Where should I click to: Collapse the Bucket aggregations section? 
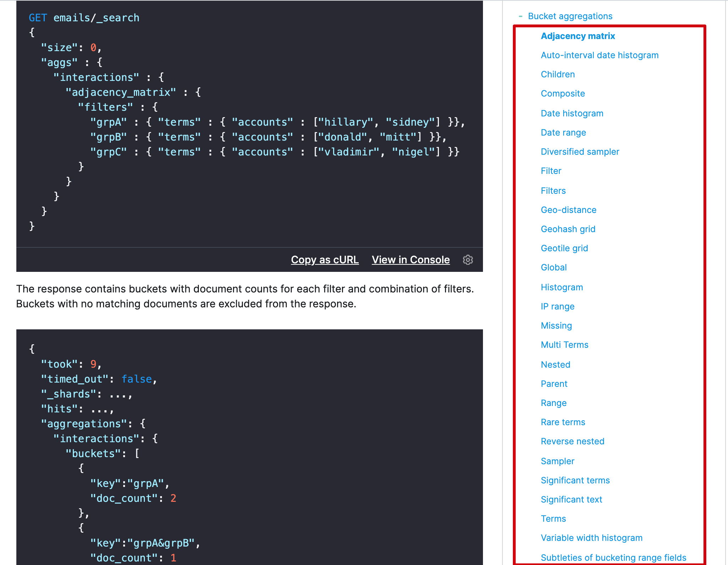pos(520,16)
